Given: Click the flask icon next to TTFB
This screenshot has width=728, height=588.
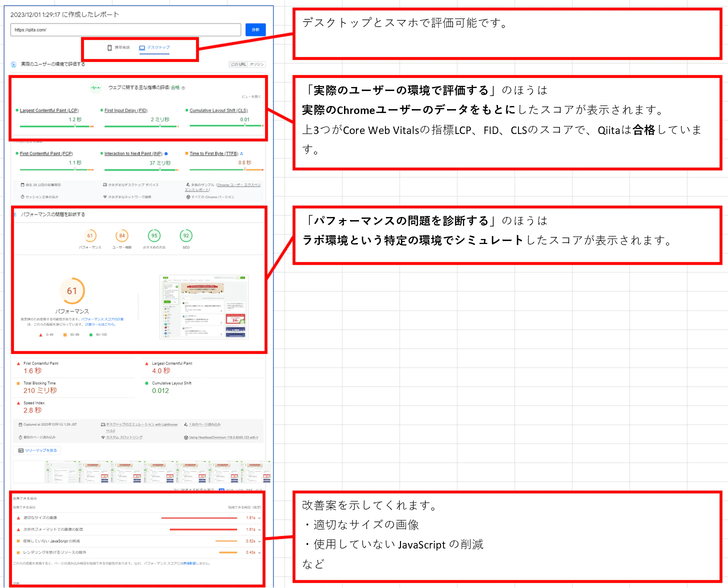Looking at the screenshot, I should (241, 153).
